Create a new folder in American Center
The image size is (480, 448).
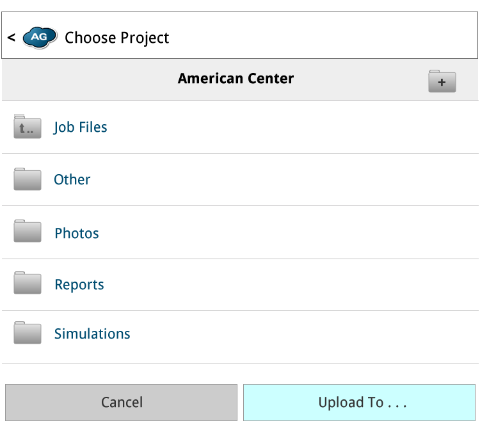click(x=442, y=81)
